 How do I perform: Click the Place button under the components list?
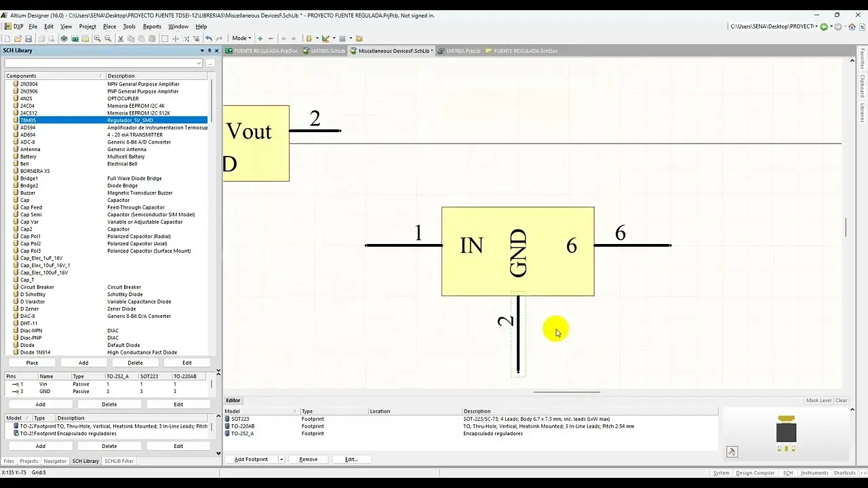pyautogui.click(x=32, y=363)
